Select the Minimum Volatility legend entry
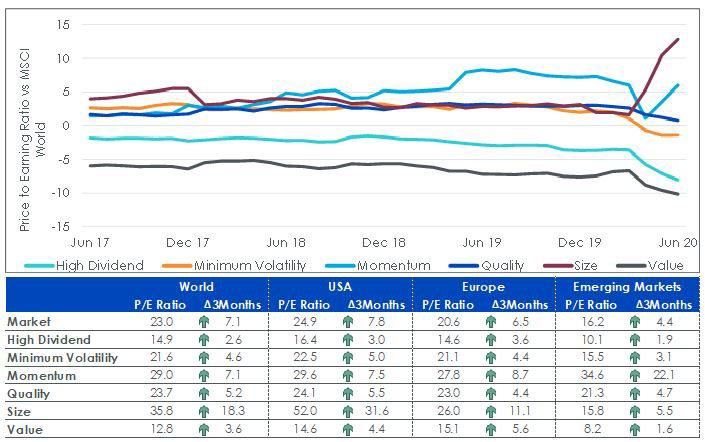Screen dimensions: 705x442 point(234,266)
